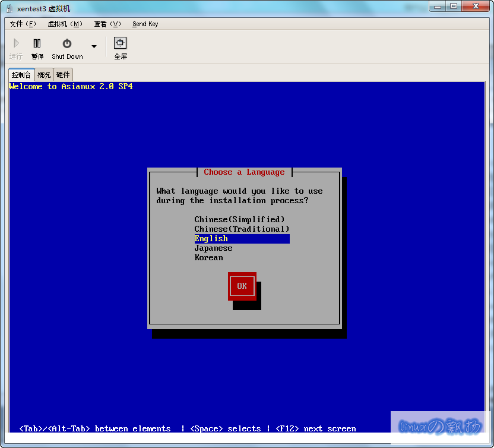Choose Chinese(Simplified) from language list
494x448 pixels.
pos(239,219)
